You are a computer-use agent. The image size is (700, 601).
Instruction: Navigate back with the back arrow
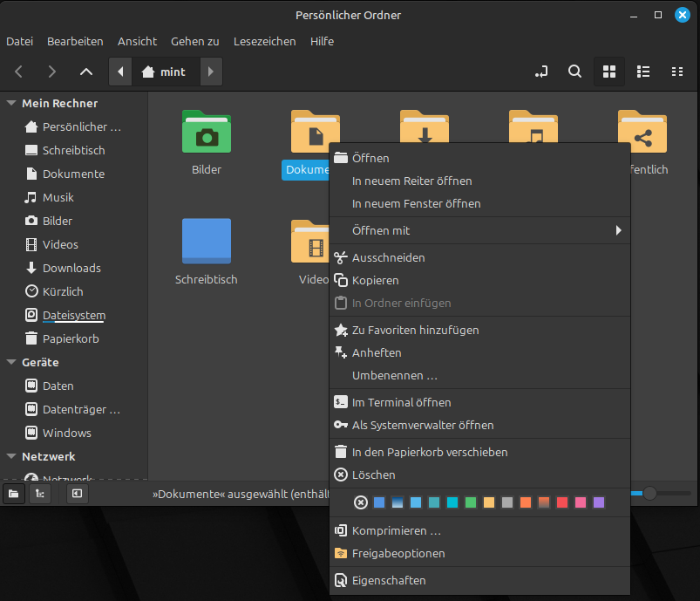19,72
